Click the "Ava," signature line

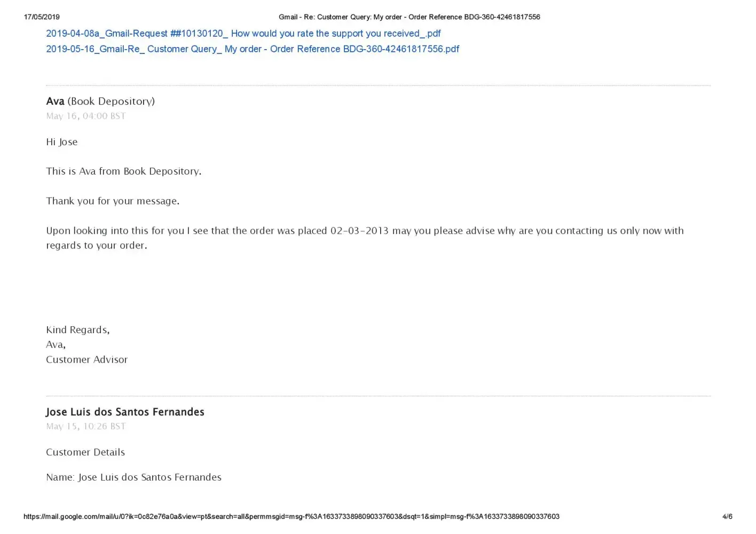56,345
